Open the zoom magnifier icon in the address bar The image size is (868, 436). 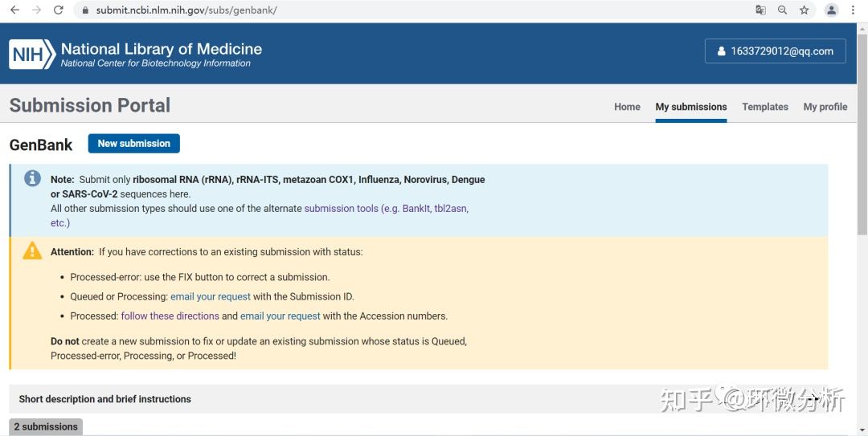click(x=782, y=10)
